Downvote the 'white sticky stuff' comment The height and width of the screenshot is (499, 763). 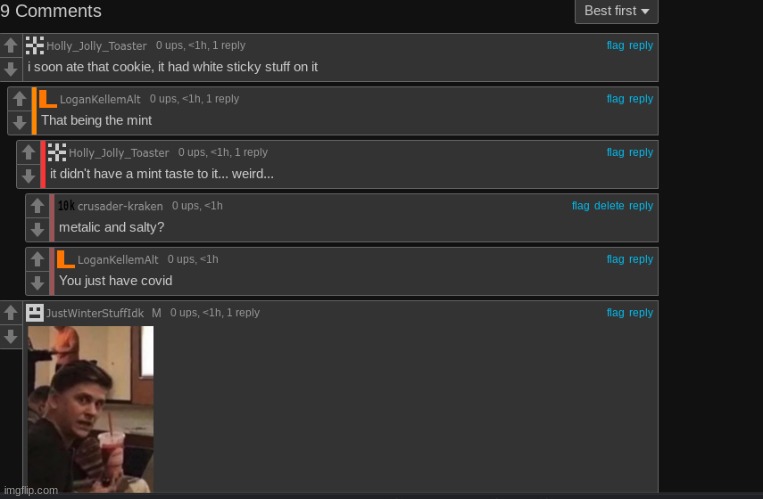click(x=11, y=69)
